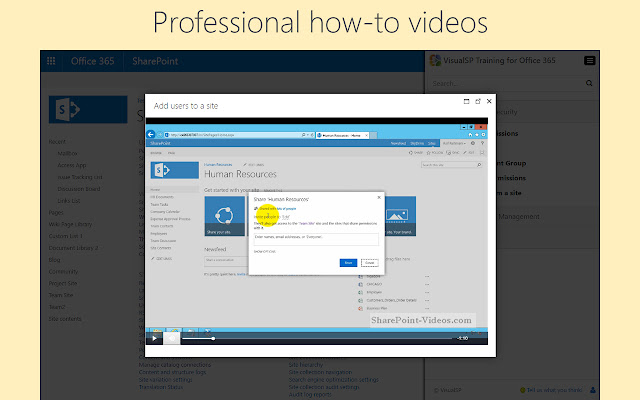640x400 pixels.
Task: Click the Your brand picture tile
Action: coord(400,216)
